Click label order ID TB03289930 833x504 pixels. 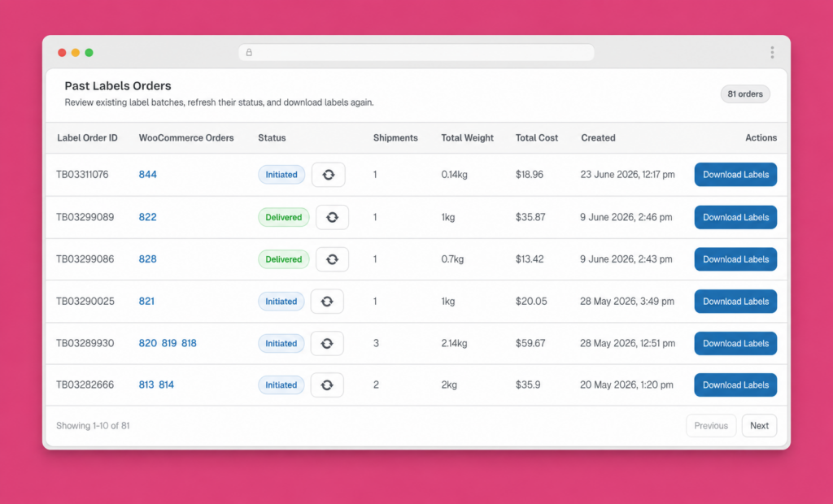pyautogui.click(x=85, y=343)
